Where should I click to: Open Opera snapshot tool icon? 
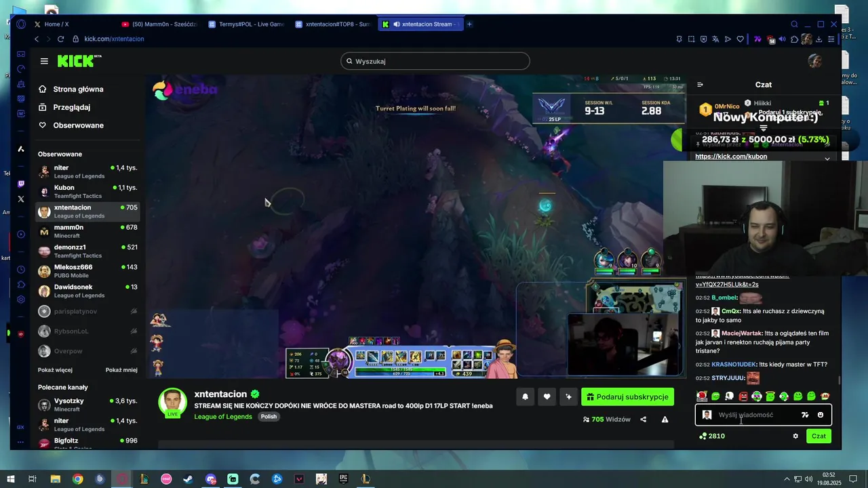click(x=691, y=39)
